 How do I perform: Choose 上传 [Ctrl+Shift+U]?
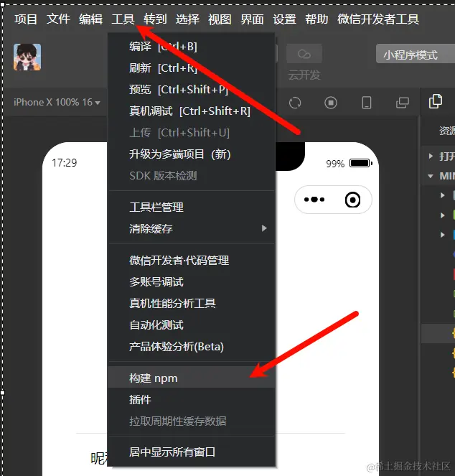point(191,133)
